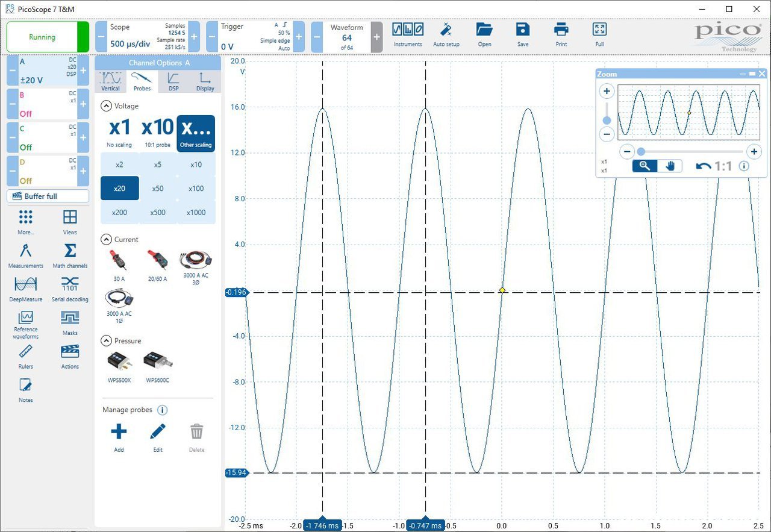This screenshot has height=532, width=771.
Task: Select the 3000 A AC 3Ø probe
Action: tap(196, 268)
